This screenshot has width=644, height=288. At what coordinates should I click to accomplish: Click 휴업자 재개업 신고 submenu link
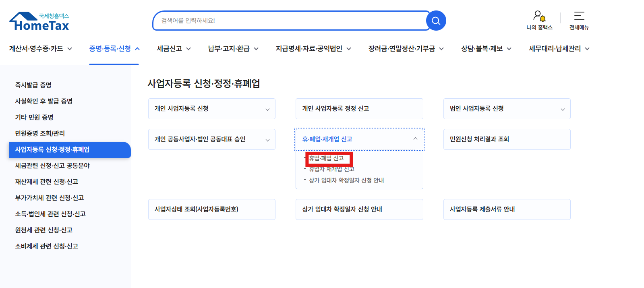pyautogui.click(x=331, y=169)
